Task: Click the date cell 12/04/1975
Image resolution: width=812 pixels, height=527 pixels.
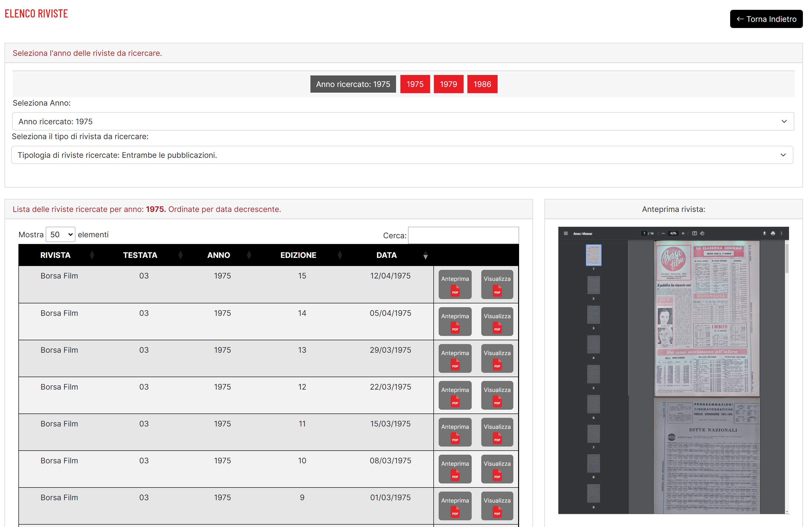Action: pyautogui.click(x=390, y=276)
